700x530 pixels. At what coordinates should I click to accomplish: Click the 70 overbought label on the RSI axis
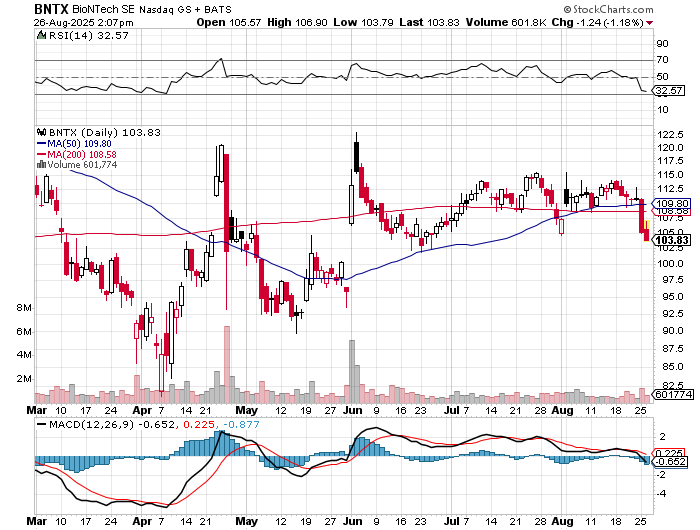tap(662, 60)
